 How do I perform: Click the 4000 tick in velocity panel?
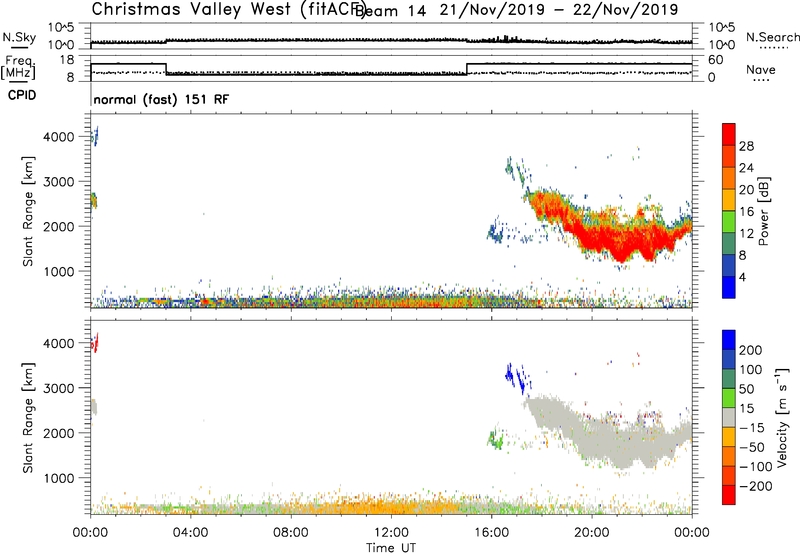point(58,343)
